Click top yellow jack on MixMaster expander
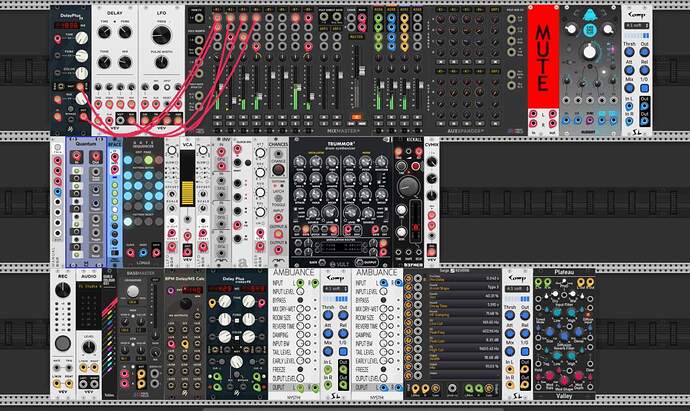 pyautogui.click(x=404, y=18)
